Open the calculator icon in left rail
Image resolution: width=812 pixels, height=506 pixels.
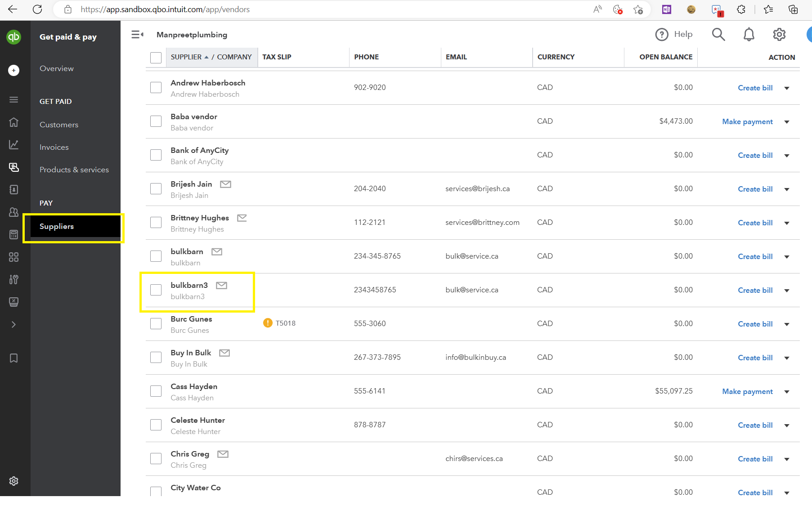[13, 234]
